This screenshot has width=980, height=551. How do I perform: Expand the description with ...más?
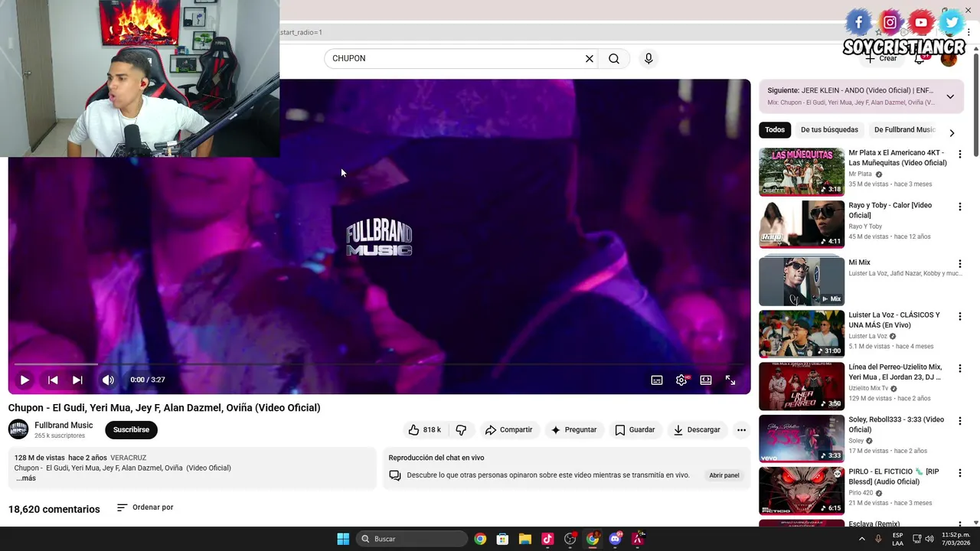[25, 478]
